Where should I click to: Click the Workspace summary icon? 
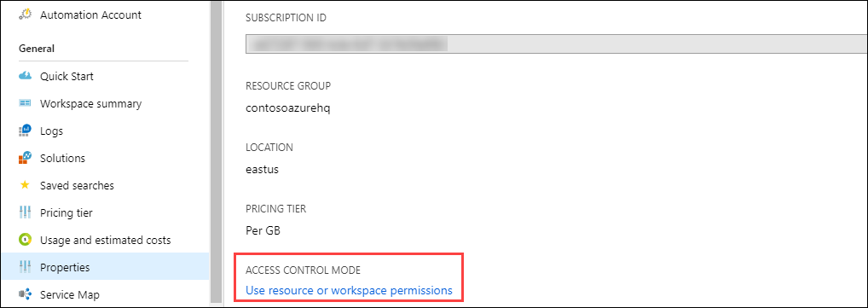[x=26, y=103]
